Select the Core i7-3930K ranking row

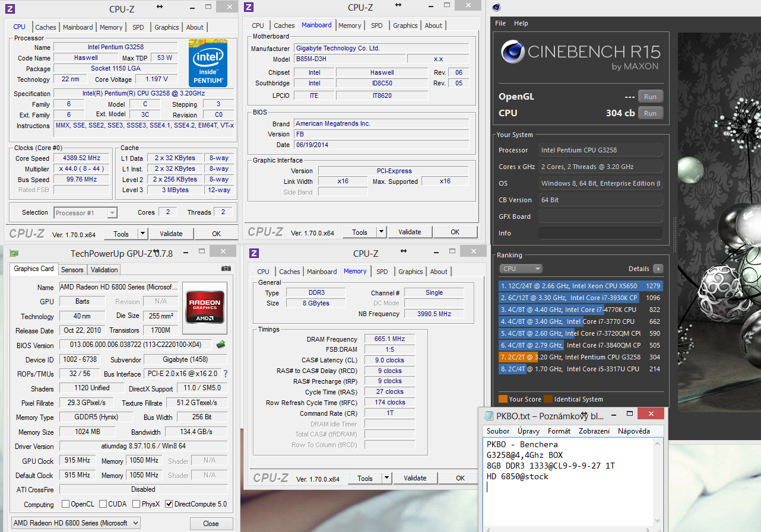(x=580, y=298)
